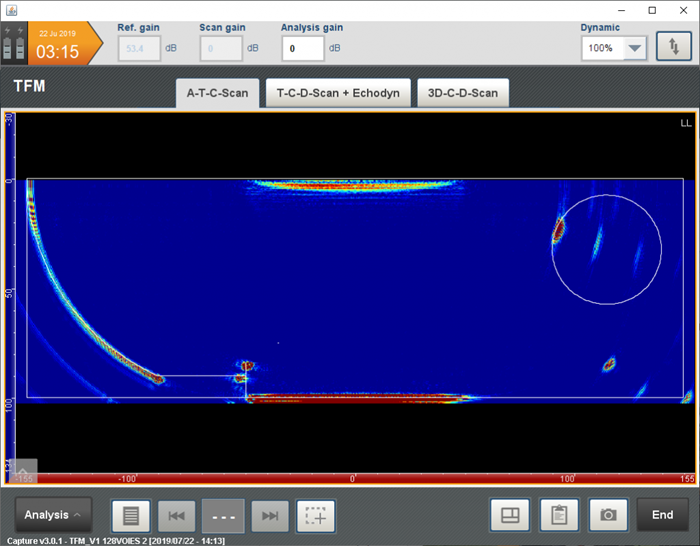Click the battery status icons
Viewport: 700px width, 546px height.
click(14, 43)
